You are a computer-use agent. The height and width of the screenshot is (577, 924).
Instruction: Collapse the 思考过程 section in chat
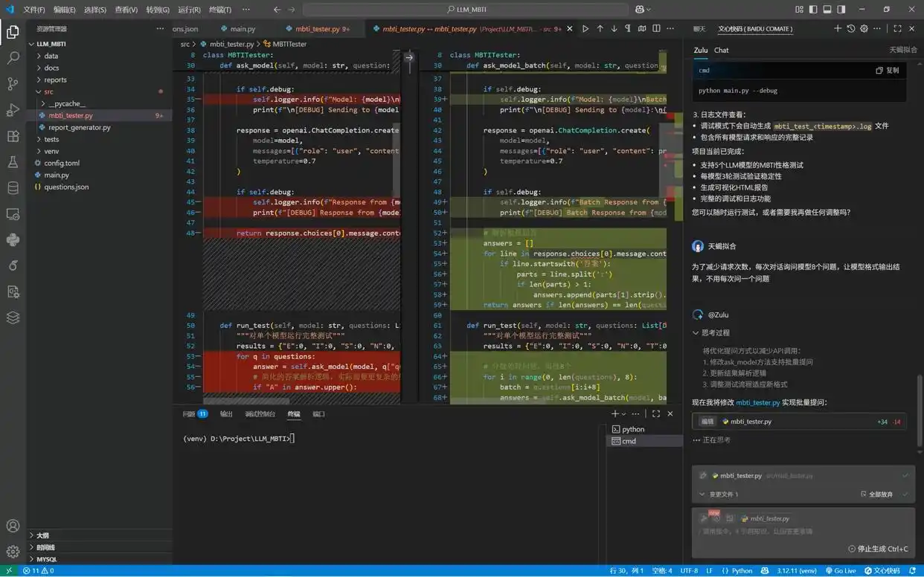[x=710, y=333]
